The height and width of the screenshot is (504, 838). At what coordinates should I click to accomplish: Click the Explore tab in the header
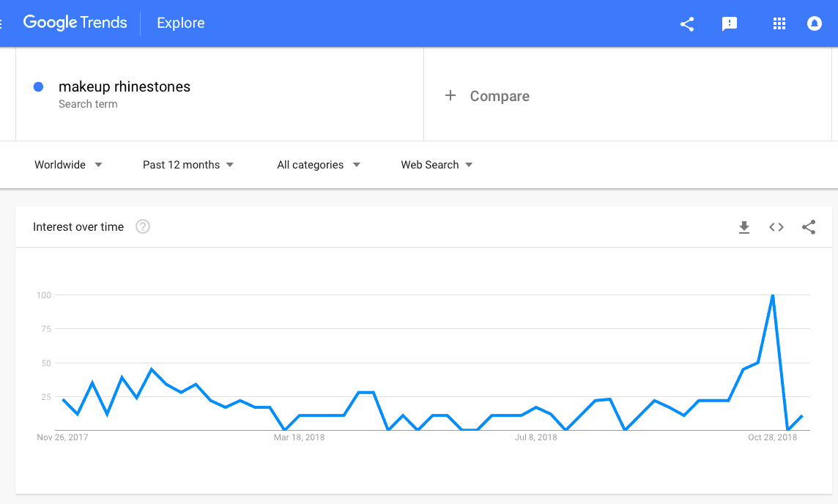click(x=181, y=23)
